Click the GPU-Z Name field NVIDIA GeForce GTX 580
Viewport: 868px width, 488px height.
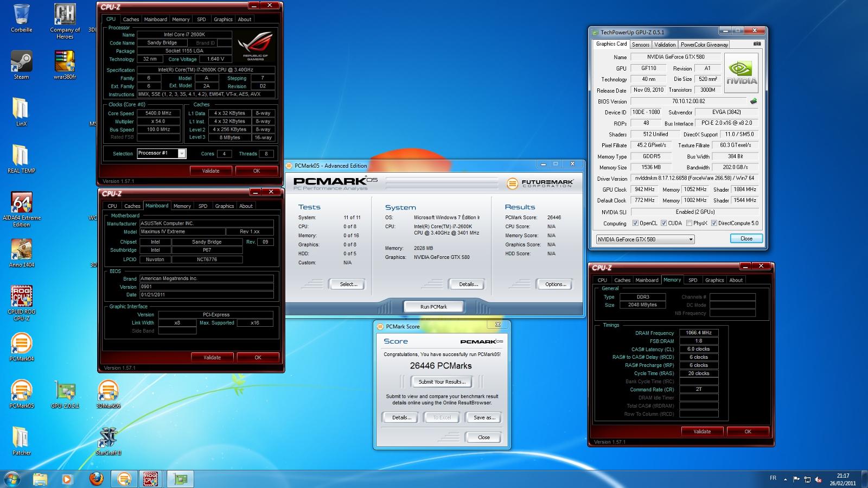(675, 56)
